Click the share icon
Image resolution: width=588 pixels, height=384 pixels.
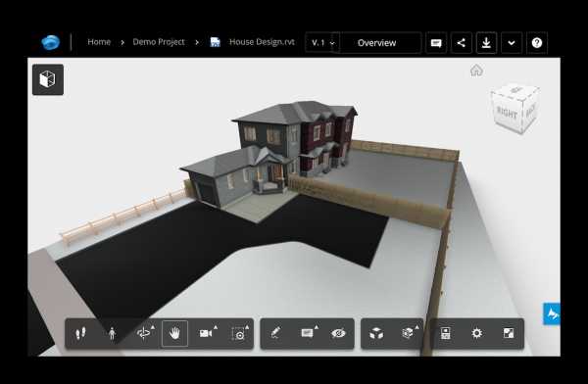pyautogui.click(x=462, y=43)
